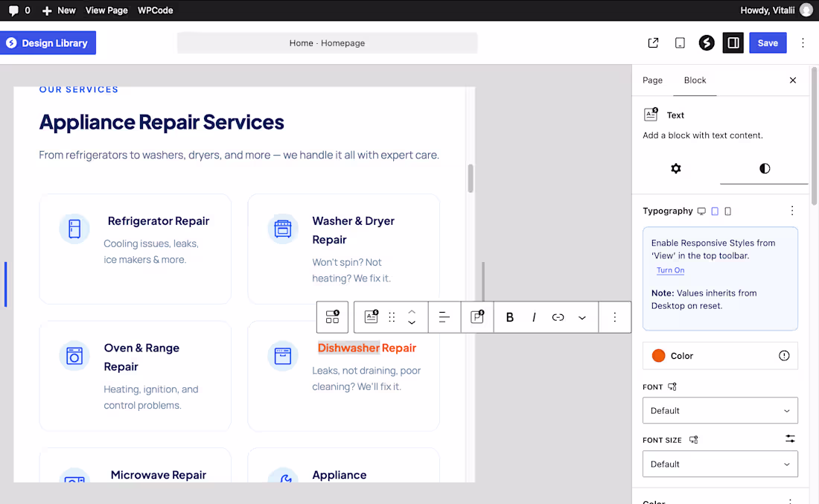Move block down with down chevron

(x=412, y=323)
